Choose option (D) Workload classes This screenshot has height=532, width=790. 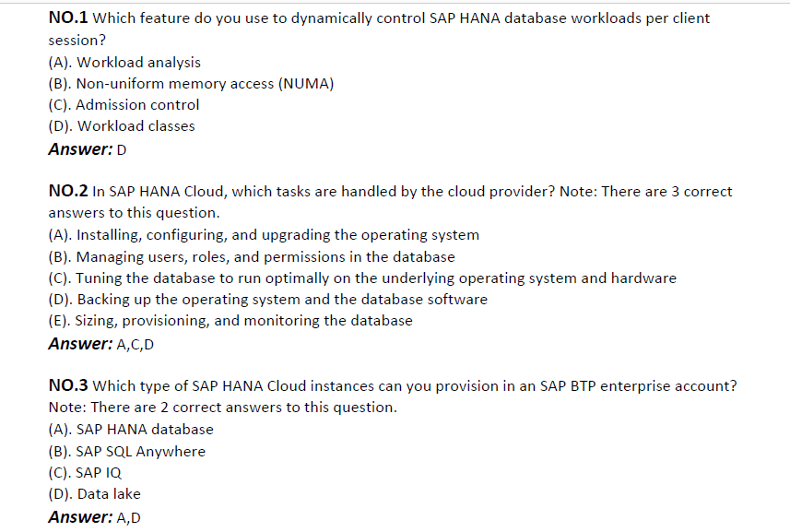pos(122,126)
